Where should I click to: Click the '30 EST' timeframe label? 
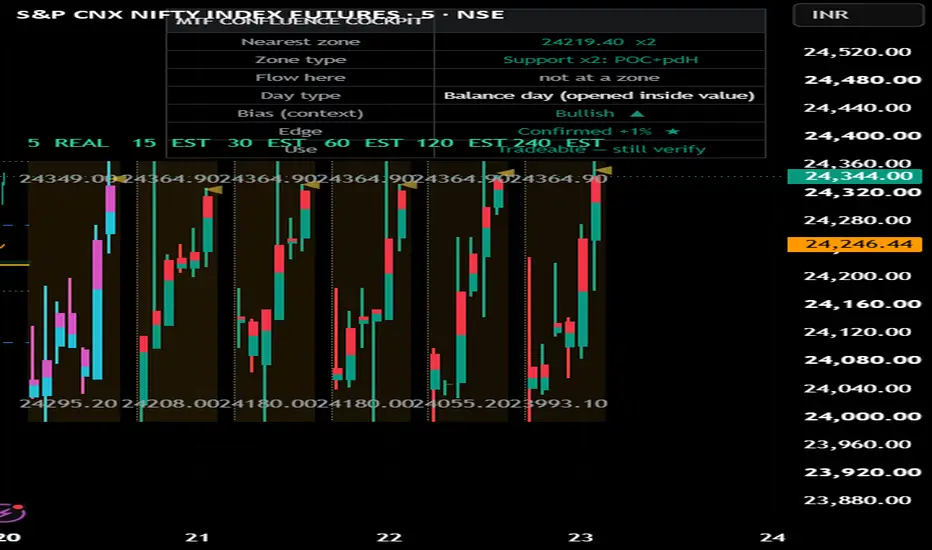[x=266, y=143]
